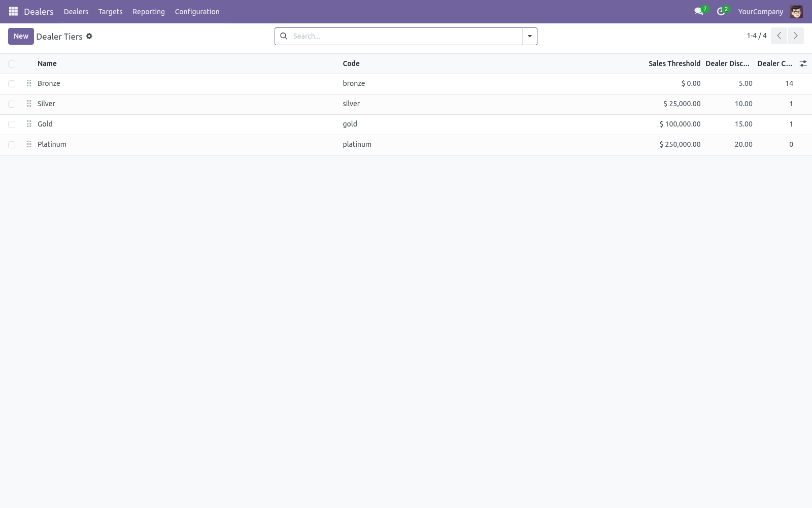812x508 pixels.
Task: Click the $ 25,000.00 threshold value
Action: click(x=682, y=104)
